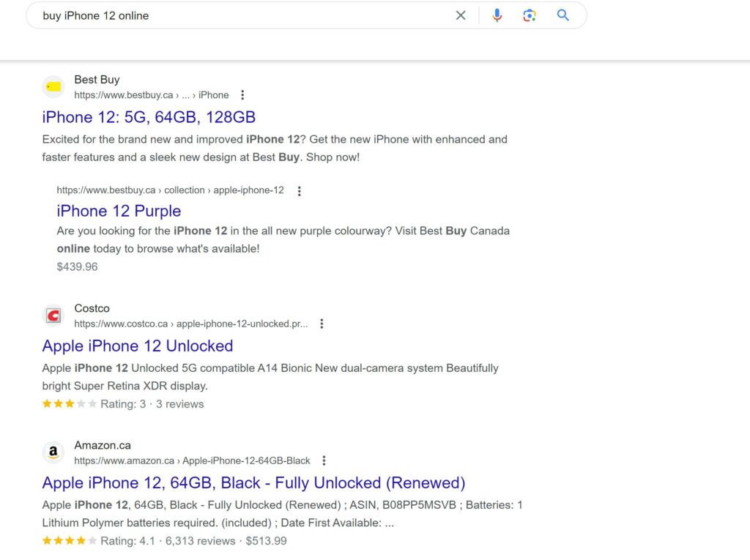Click the Best Buy site favicon
Screen dimensions: 750x560
[53, 86]
